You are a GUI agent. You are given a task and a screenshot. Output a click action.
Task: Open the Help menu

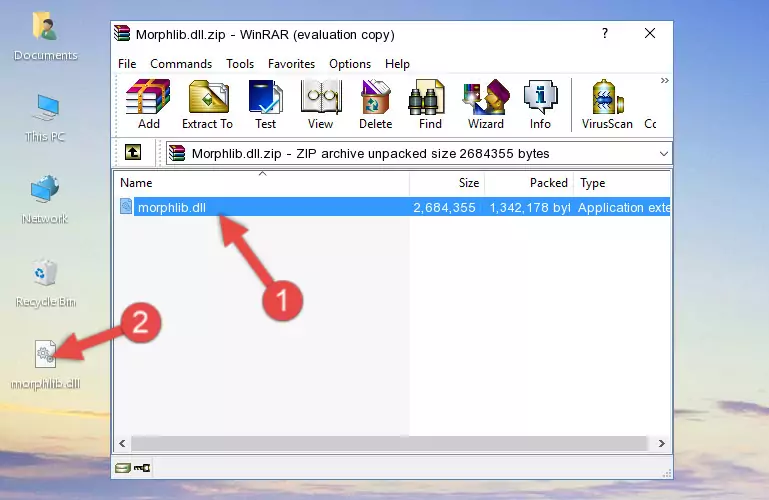click(x=397, y=64)
